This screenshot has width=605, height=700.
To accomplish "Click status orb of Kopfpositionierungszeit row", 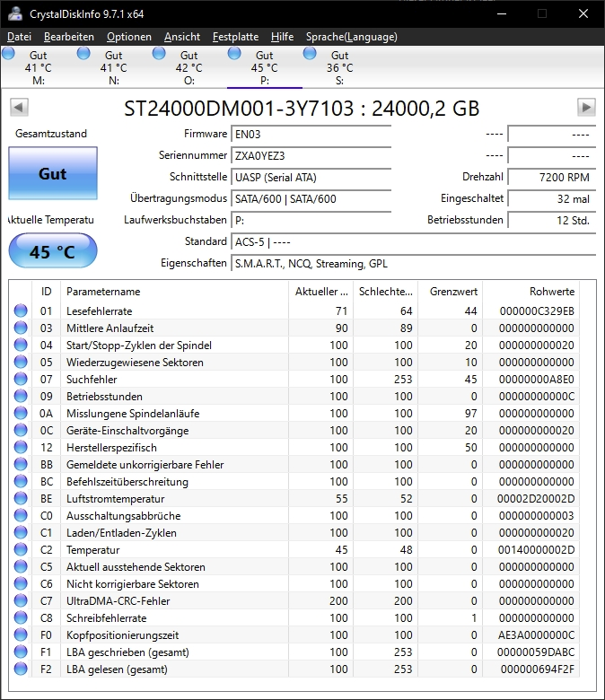I will [x=21, y=634].
